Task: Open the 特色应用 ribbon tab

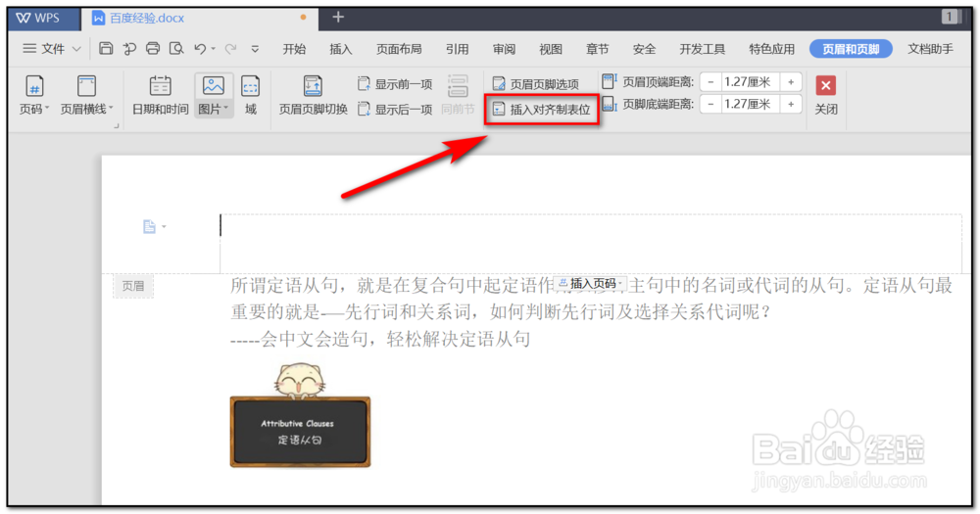Action: click(x=772, y=49)
